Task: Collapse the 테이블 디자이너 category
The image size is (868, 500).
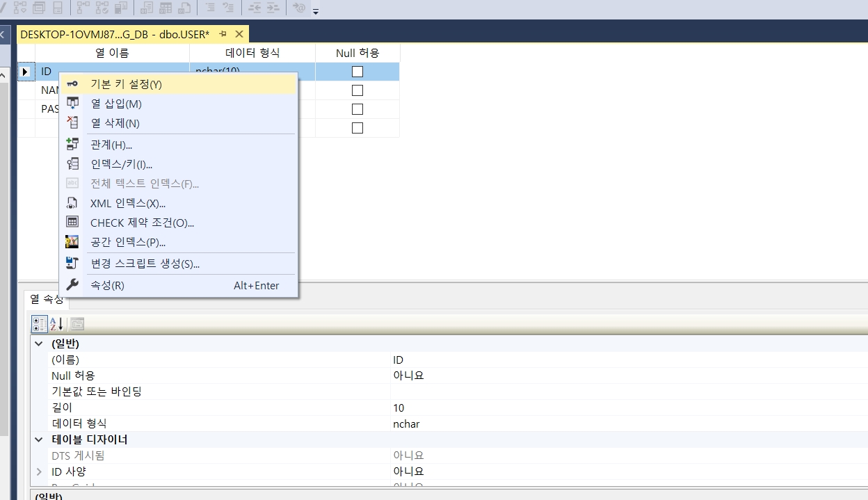Action: [39, 439]
